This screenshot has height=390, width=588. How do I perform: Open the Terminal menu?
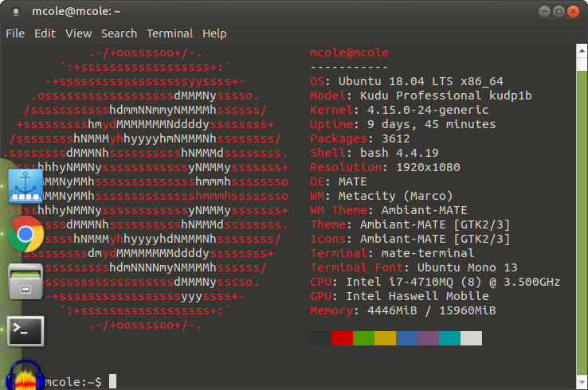[170, 33]
